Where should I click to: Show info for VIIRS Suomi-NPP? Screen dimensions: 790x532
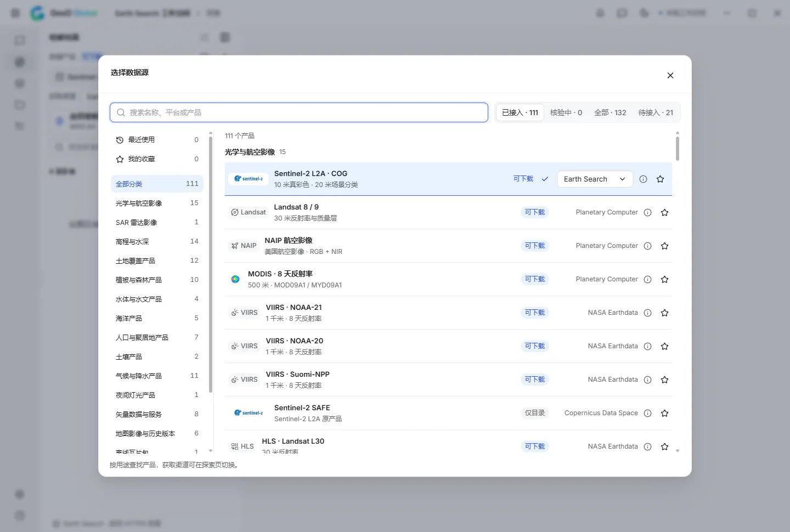point(647,380)
